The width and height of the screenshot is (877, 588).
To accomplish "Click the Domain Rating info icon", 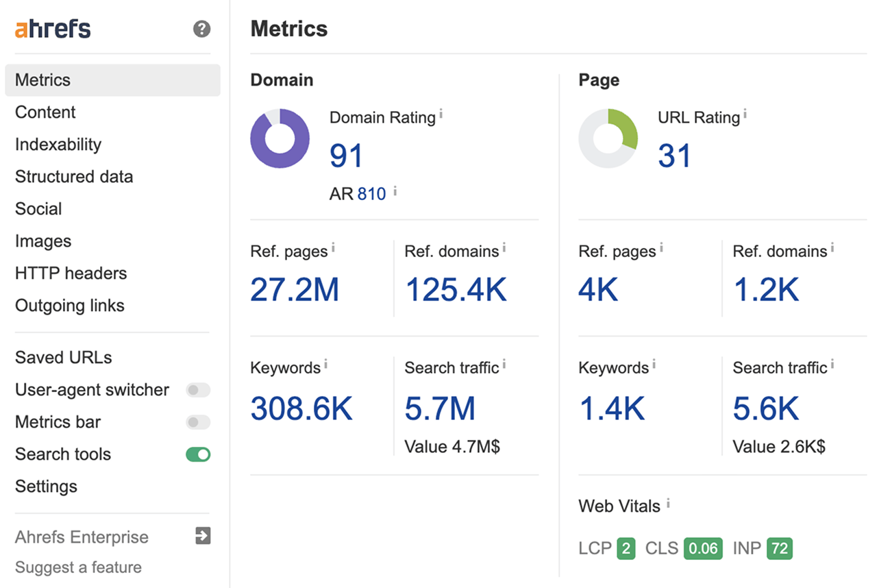I will click(441, 112).
